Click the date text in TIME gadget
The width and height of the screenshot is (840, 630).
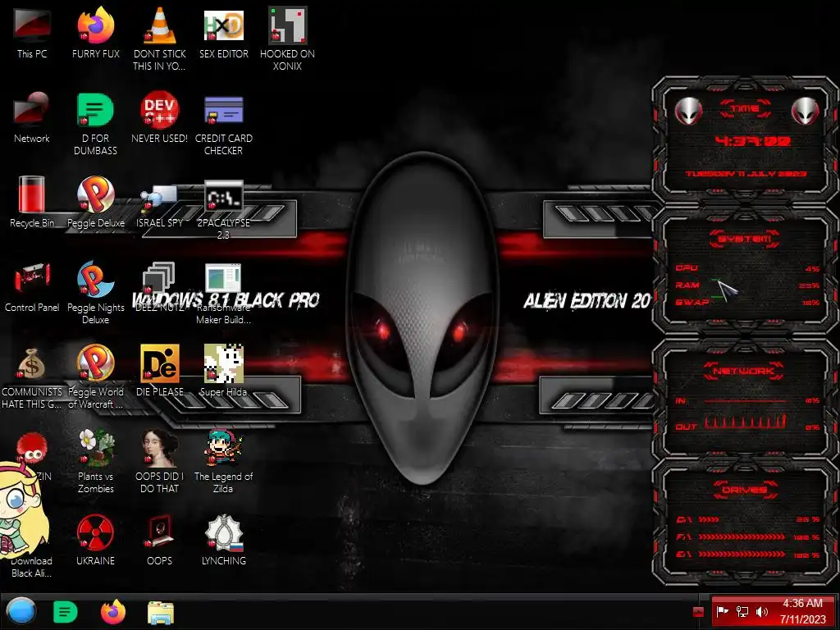click(746, 174)
